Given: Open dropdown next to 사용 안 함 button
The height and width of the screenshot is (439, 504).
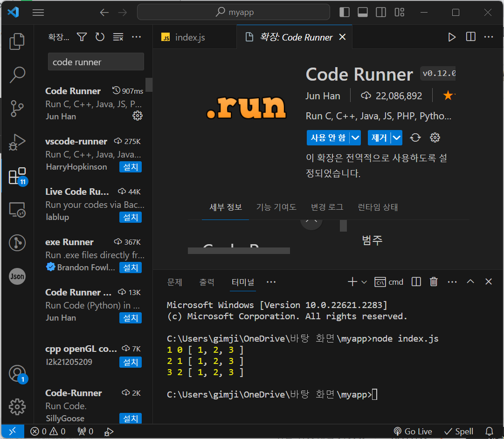Looking at the screenshot, I should tap(355, 138).
